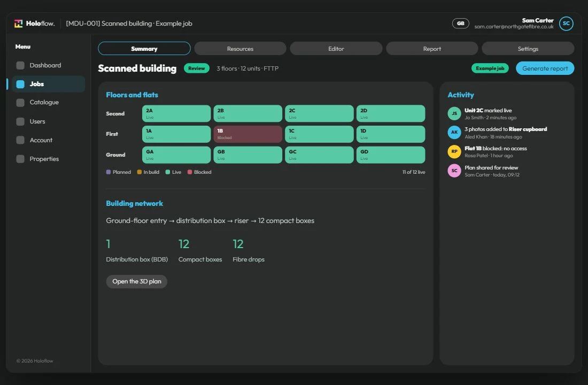Select flat GD tile
This screenshot has height=385, width=588.
pyautogui.click(x=391, y=155)
